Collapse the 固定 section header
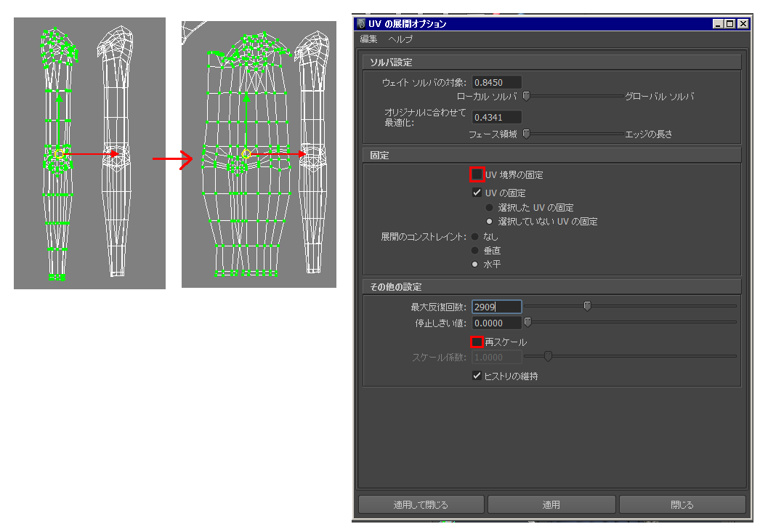Viewport: 760px width, 532px height. click(551, 156)
